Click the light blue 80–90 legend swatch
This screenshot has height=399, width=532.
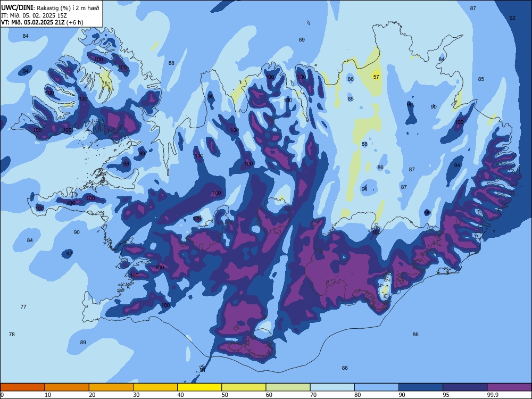pyautogui.click(x=376, y=387)
